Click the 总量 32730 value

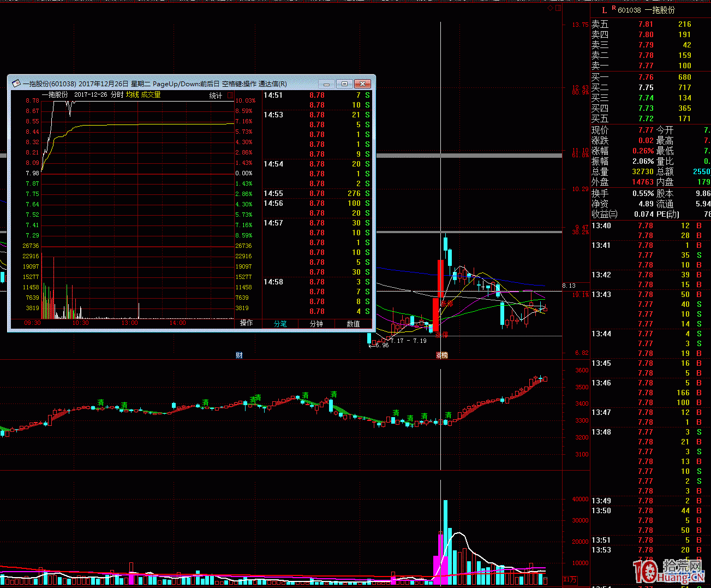point(643,171)
